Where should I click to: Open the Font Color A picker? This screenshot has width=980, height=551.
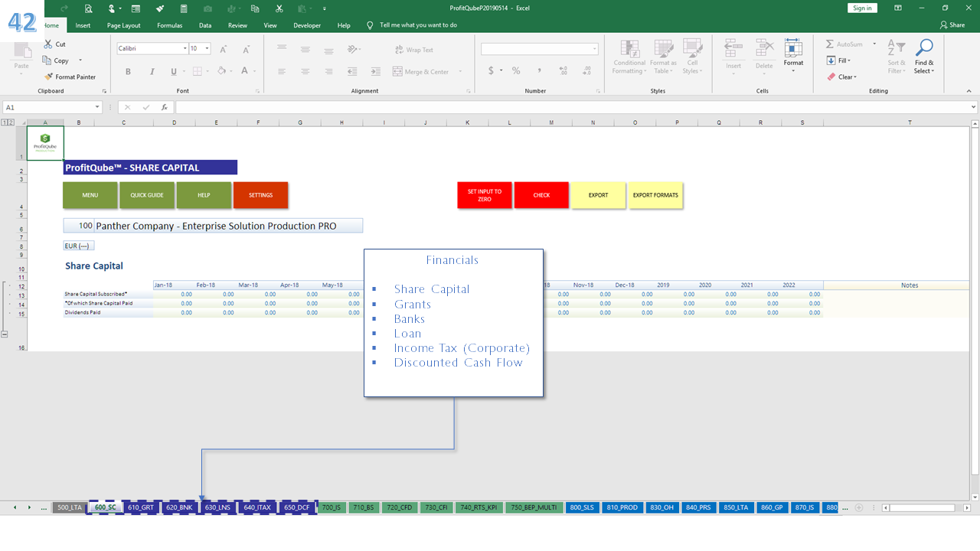(245, 71)
